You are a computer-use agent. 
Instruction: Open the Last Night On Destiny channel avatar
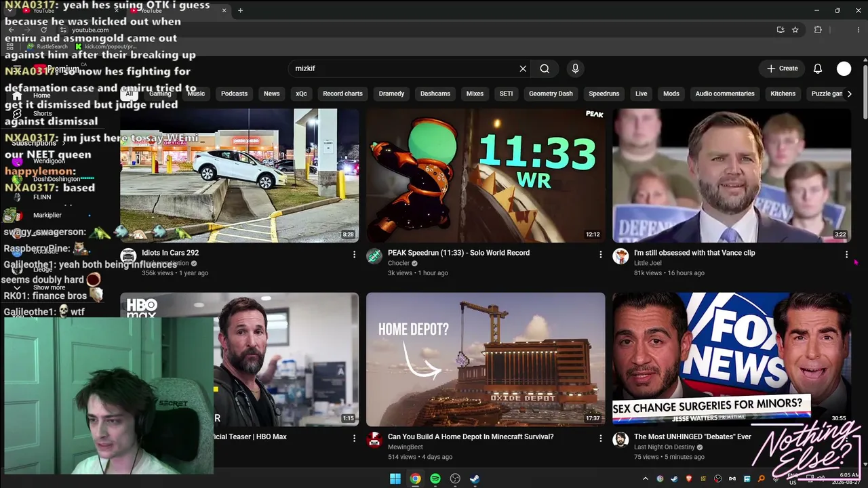point(620,441)
